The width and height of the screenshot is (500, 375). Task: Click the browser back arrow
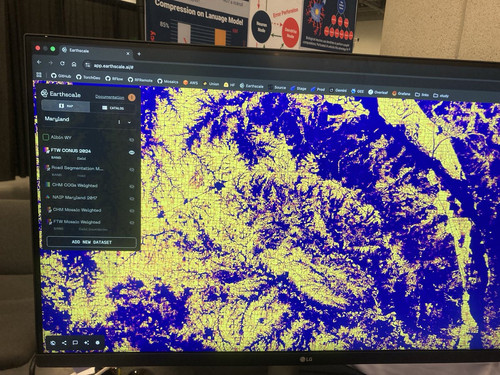pyautogui.click(x=39, y=62)
